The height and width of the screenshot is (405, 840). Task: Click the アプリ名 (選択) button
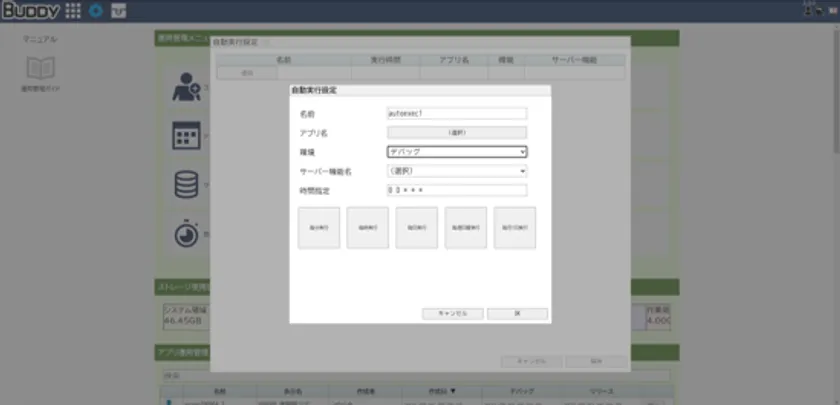pyautogui.click(x=457, y=132)
